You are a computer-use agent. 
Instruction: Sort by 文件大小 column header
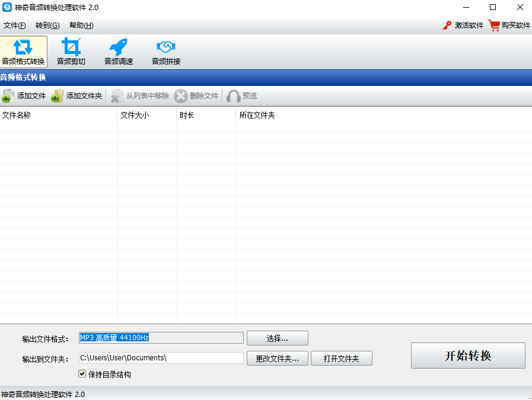[x=147, y=115]
